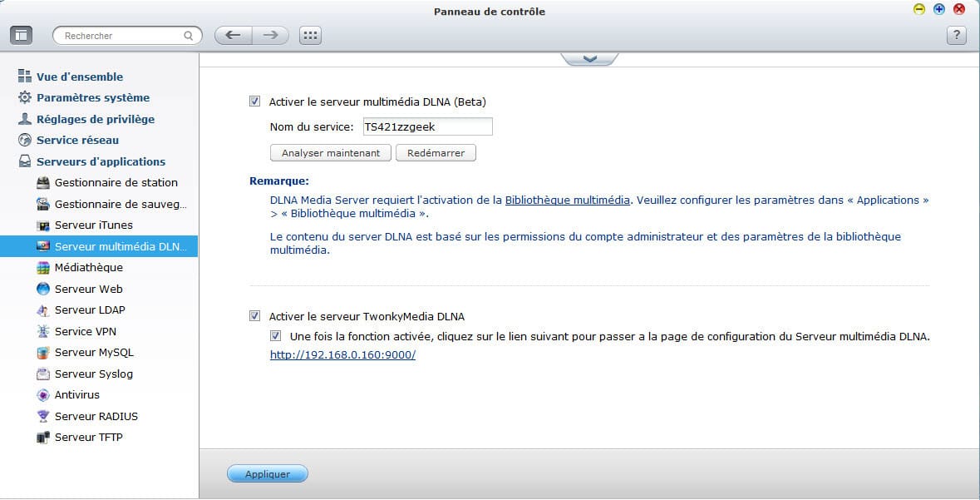The height and width of the screenshot is (500, 980).
Task: Toggle Activer le serveur TwonkyMedia DLNA checkbox
Action: (x=255, y=316)
